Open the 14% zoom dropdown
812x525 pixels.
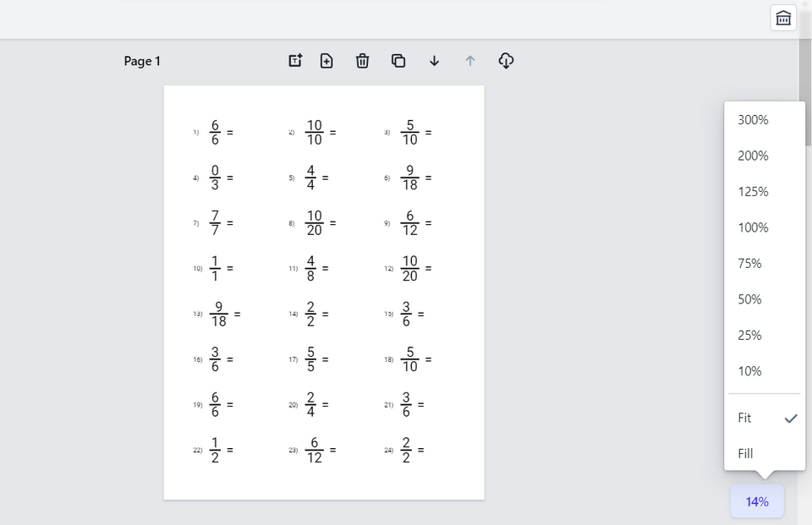click(755, 501)
